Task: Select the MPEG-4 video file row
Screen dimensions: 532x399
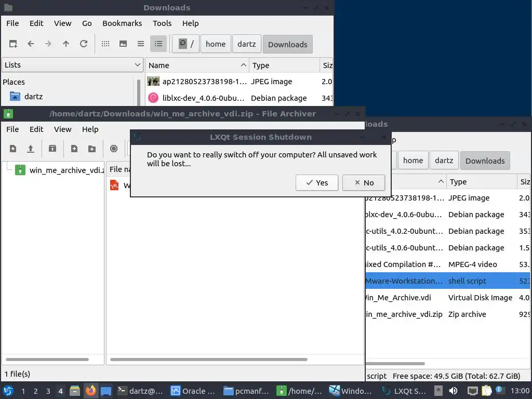Action: (448, 264)
